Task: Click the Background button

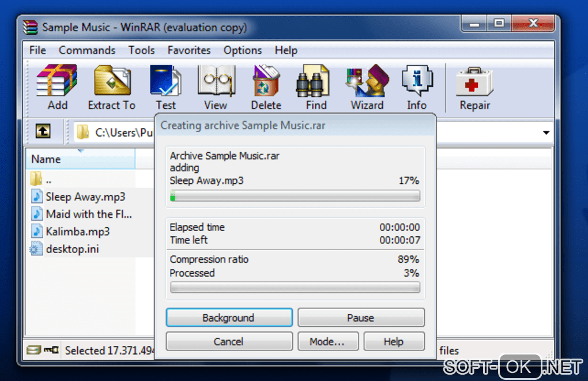Action: point(229,318)
